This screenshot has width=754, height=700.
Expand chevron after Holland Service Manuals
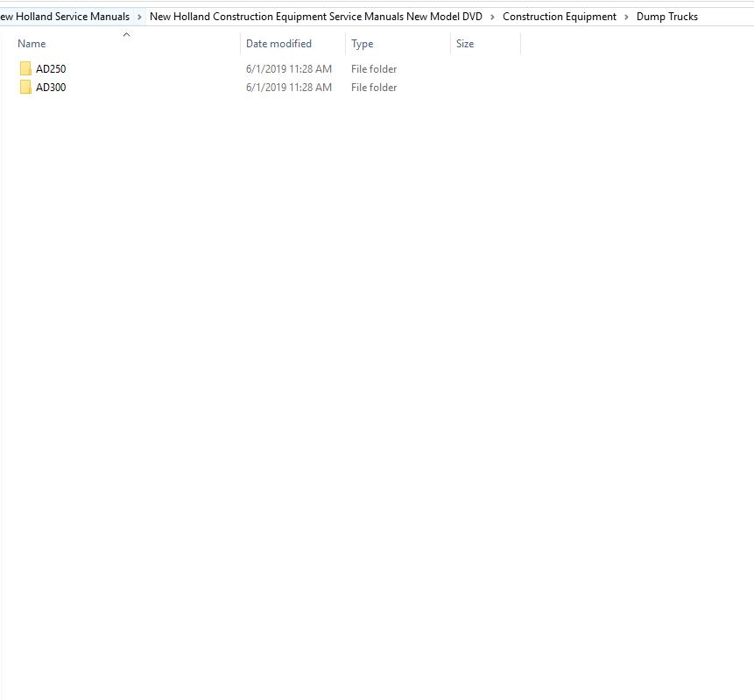pyautogui.click(x=139, y=17)
